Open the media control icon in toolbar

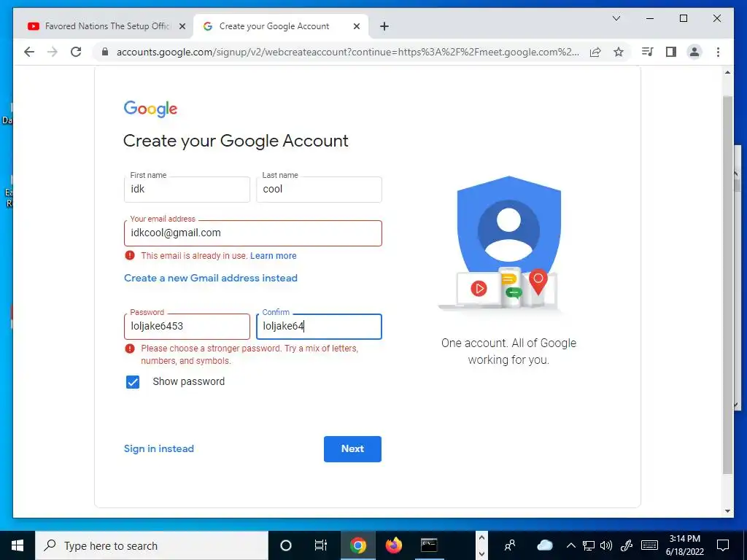point(648,52)
